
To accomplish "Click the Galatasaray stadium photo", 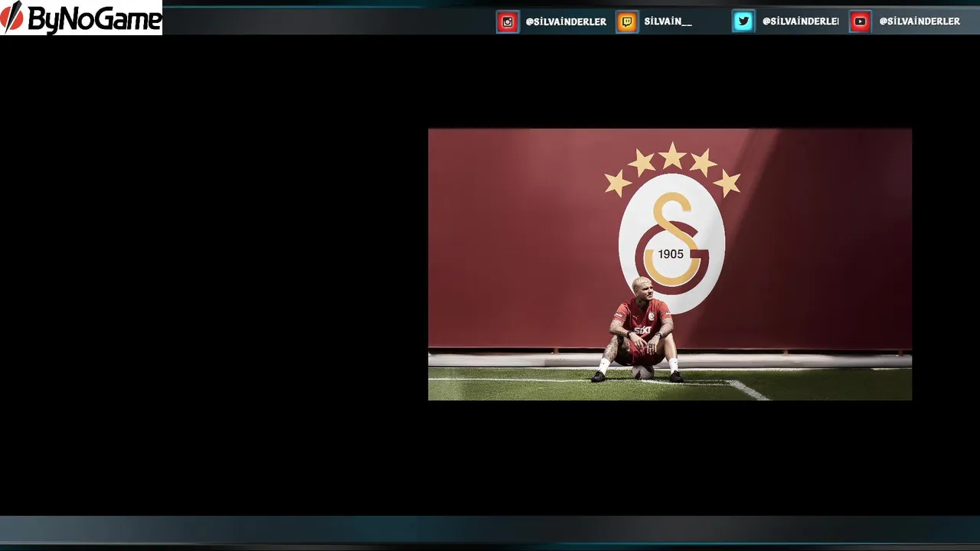I will point(670,264).
